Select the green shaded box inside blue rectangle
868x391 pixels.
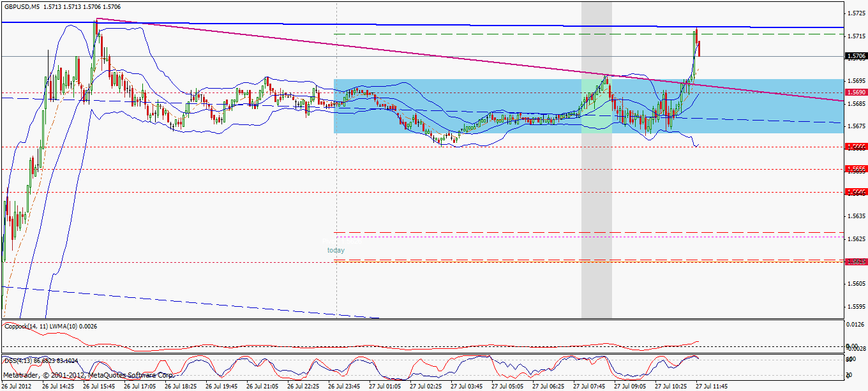pyautogui.click(x=597, y=106)
